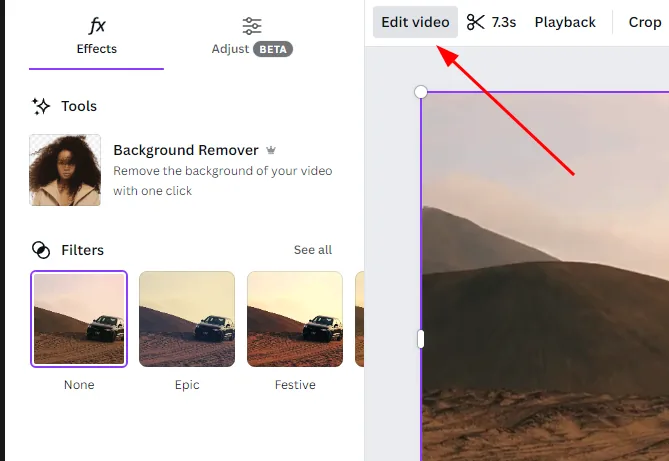Open the Playback options
This screenshot has width=669, height=461.
tap(565, 22)
